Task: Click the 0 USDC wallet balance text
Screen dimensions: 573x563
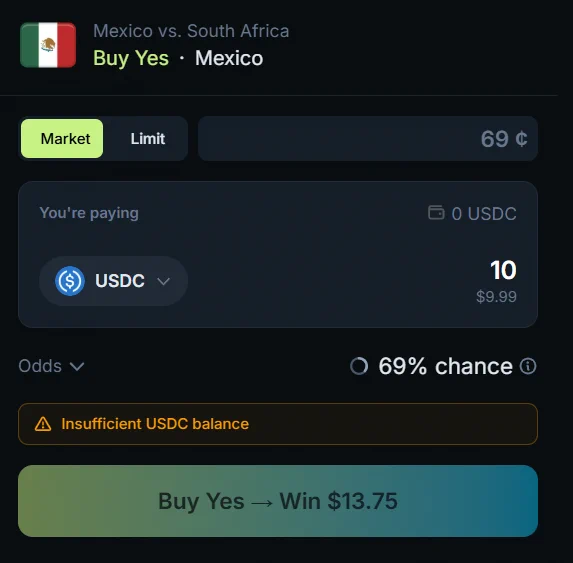Action: (484, 213)
